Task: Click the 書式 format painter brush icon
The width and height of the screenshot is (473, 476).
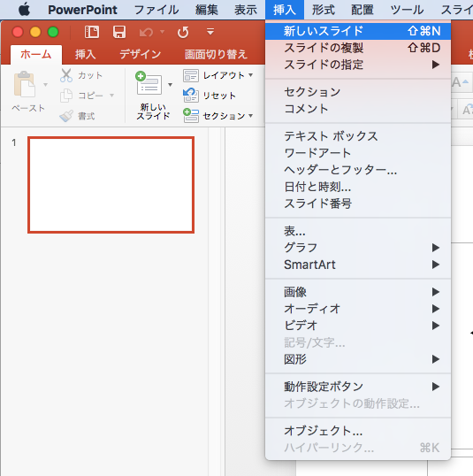Action: 66,116
